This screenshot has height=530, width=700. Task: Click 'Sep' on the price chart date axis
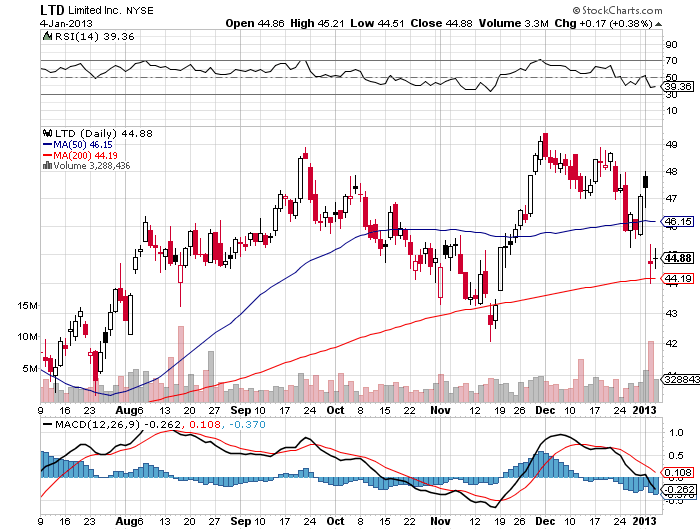241,410
